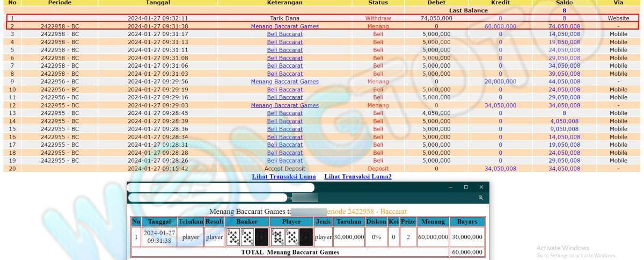
Task: Select the Tarik Dana withdraw row
Action: (284, 18)
